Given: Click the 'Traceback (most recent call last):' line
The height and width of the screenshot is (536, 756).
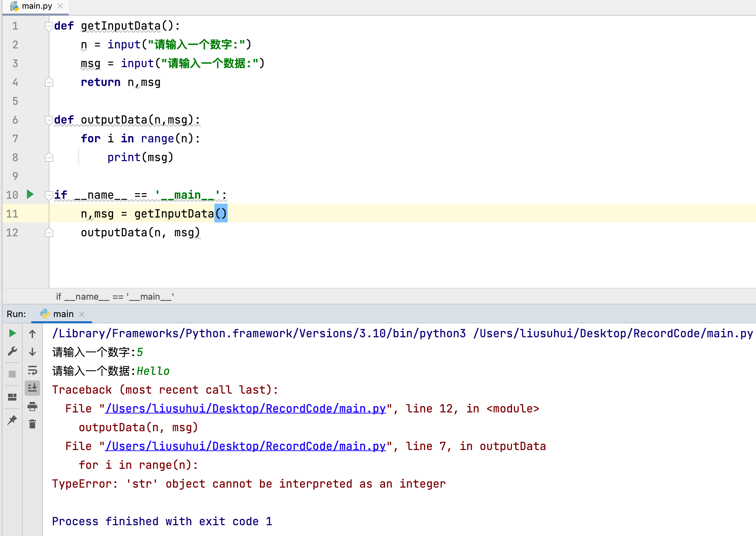Looking at the screenshot, I should point(165,390).
